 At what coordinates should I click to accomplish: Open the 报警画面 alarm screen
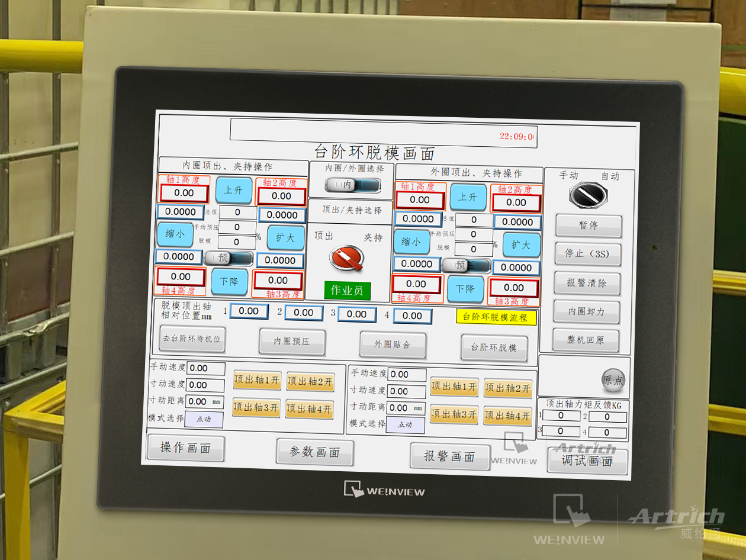pyautogui.click(x=449, y=456)
